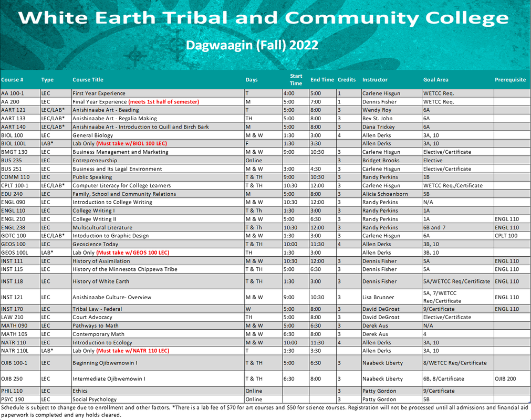
Task: Click 'Intoduction to Graphic Design' title
Action: 110,236
